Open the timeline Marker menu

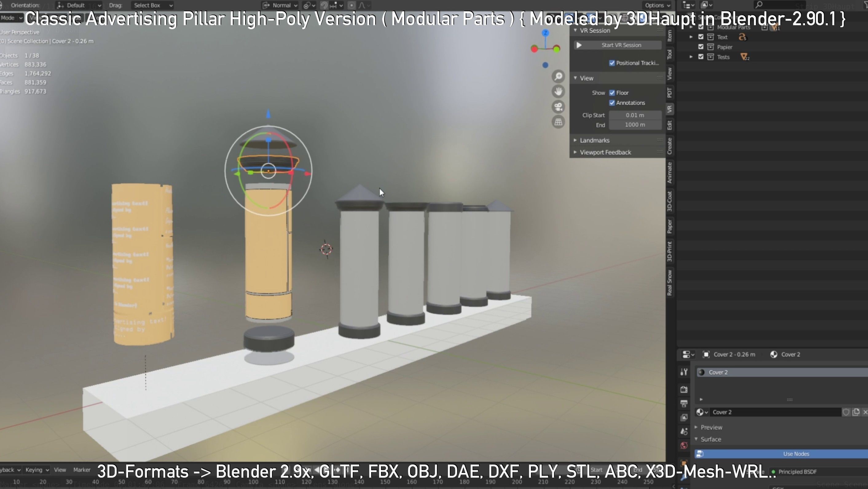[82, 470]
